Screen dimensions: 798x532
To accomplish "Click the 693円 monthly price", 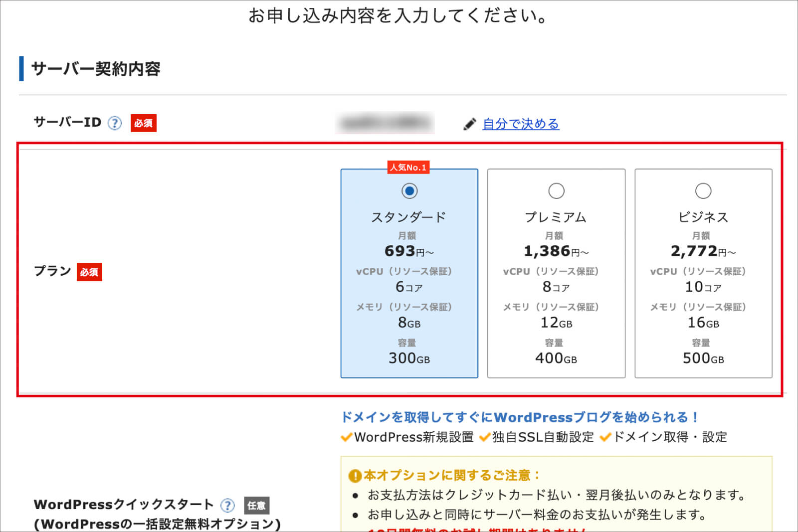I will [409, 251].
